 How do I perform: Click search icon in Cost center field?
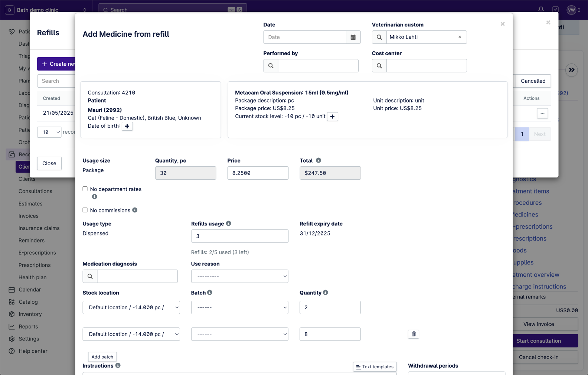click(379, 66)
